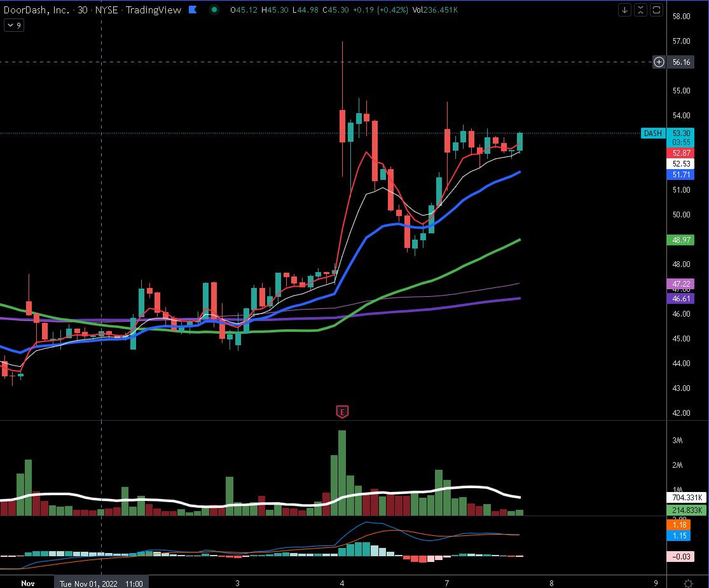Click the 3M volume scale label
Image resolution: width=709 pixels, height=588 pixels.
[x=677, y=441]
